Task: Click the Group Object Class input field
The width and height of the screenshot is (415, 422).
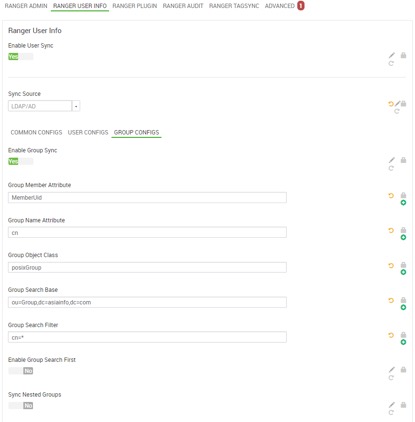Action: (x=147, y=267)
